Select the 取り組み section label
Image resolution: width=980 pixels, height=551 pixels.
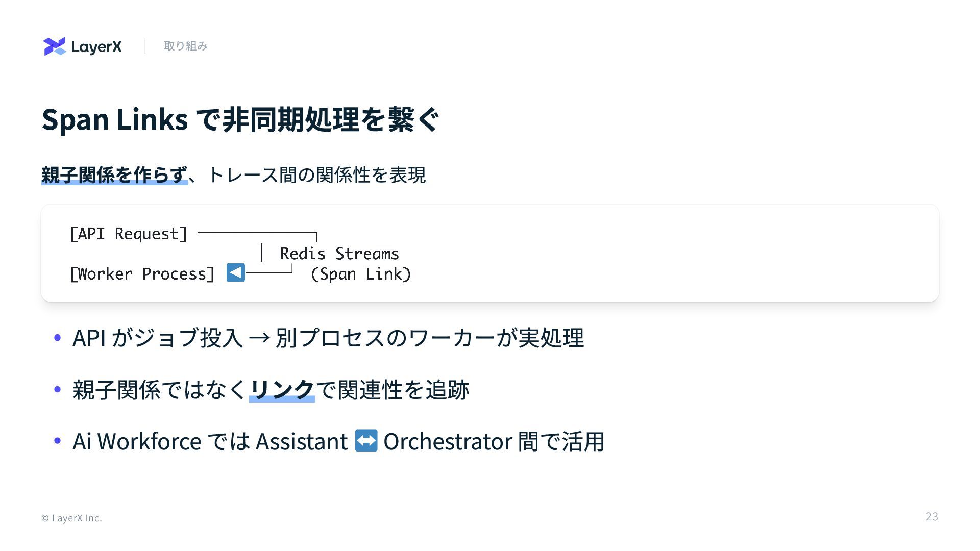point(185,46)
